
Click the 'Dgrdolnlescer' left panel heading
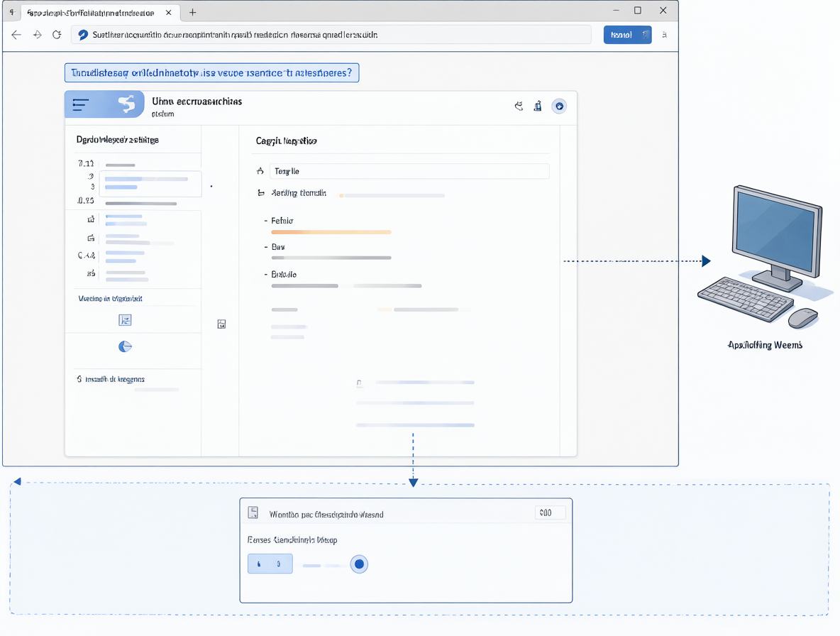pos(117,140)
